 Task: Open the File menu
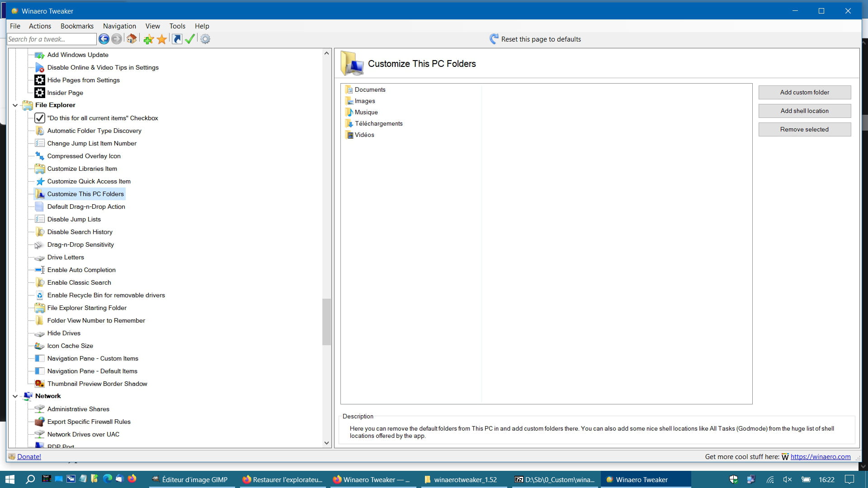pyautogui.click(x=15, y=26)
